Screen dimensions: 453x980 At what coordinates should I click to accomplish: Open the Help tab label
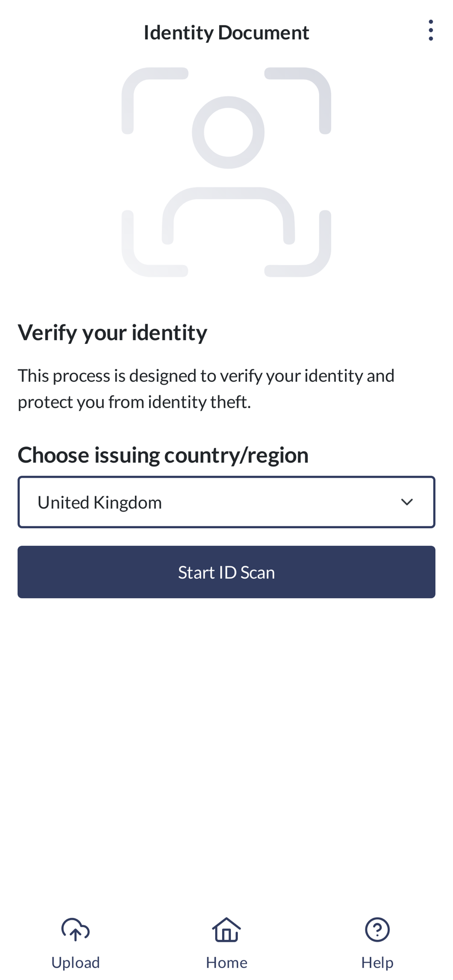pyautogui.click(x=377, y=962)
